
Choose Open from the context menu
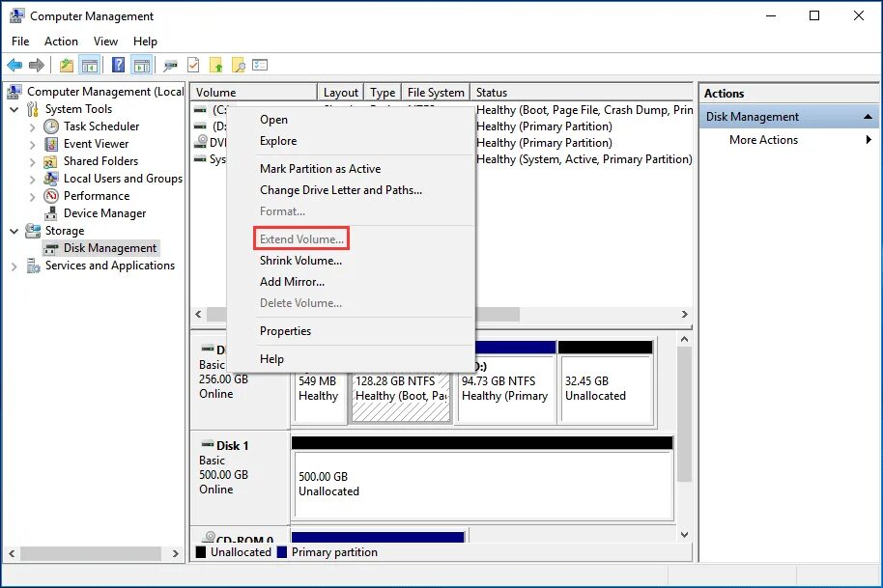pos(351,120)
